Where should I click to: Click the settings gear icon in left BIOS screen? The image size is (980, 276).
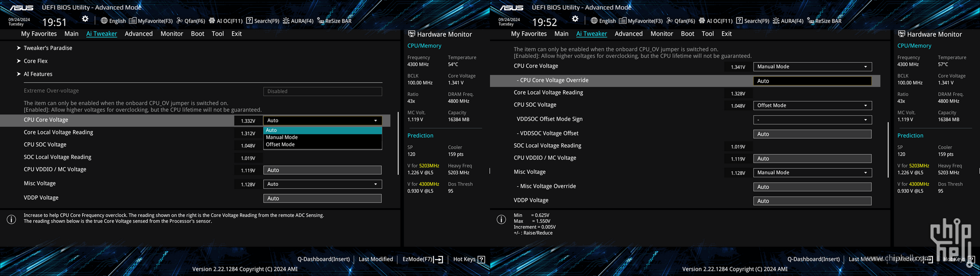(85, 19)
